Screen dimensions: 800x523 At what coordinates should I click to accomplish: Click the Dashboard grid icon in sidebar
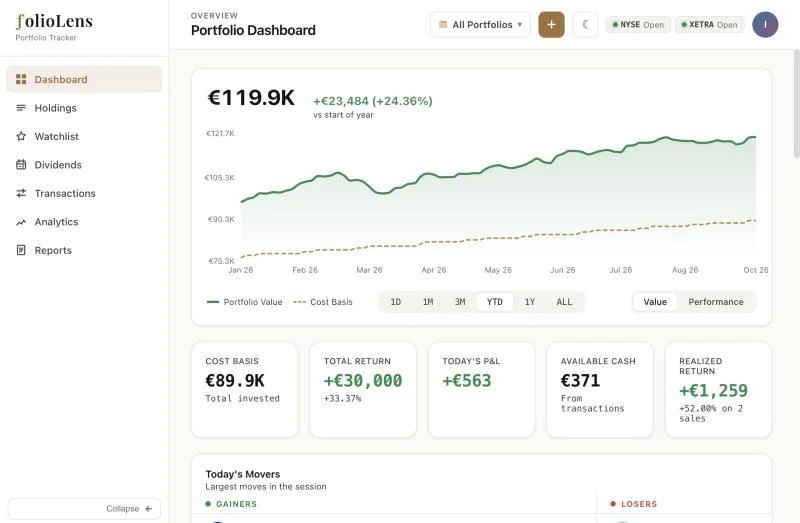[x=21, y=79]
